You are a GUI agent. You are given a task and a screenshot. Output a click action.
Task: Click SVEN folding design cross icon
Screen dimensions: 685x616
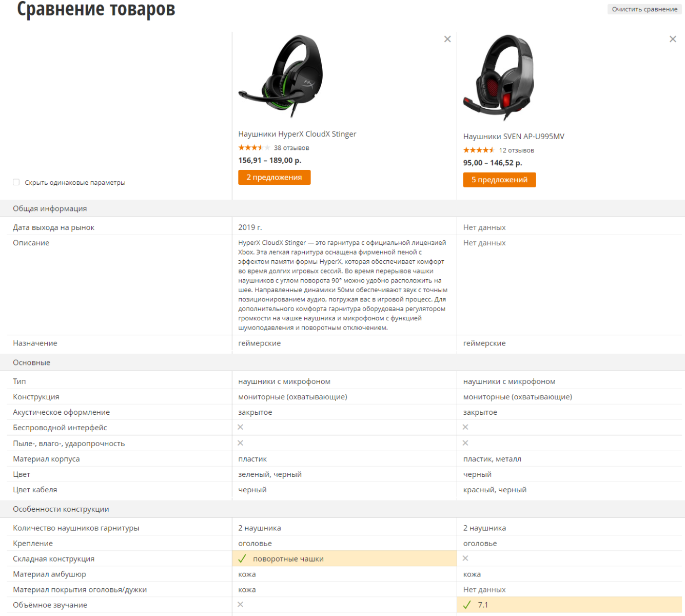click(465, 558)
